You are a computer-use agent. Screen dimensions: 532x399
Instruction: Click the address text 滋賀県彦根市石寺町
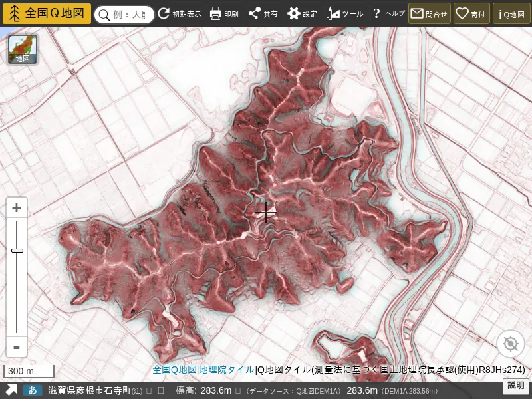pos(90,390)
